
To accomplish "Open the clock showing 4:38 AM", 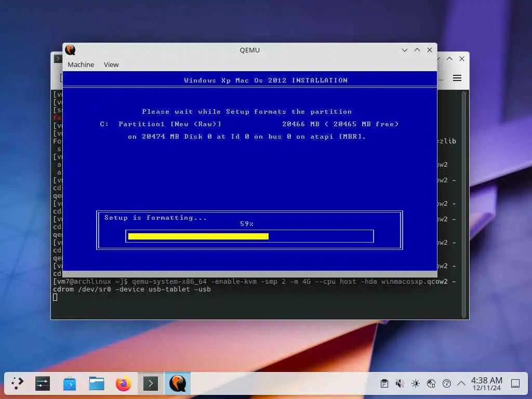I will 486,383.
